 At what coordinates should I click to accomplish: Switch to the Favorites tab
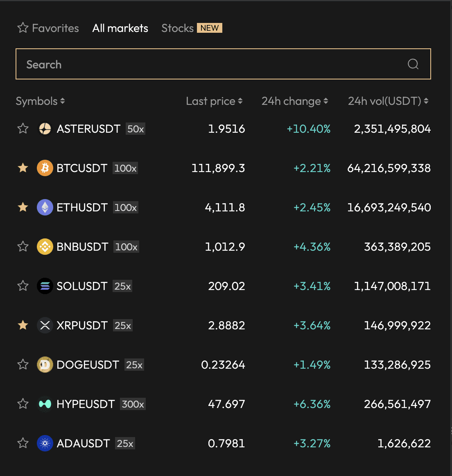[48, 28]
